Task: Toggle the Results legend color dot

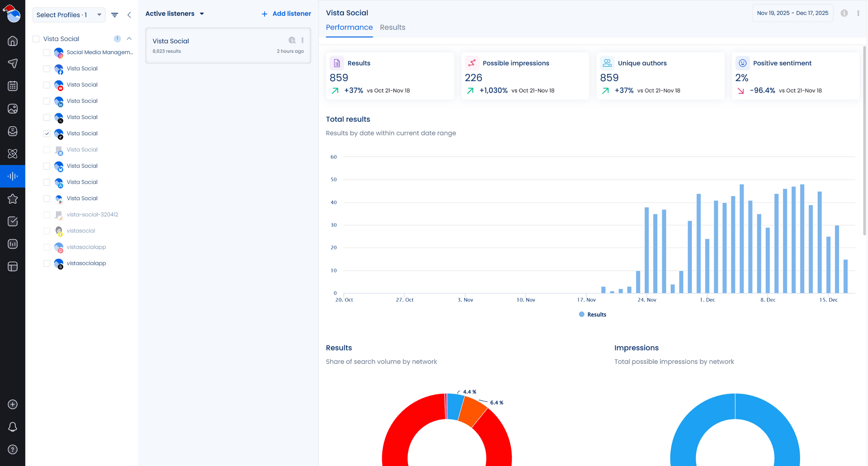Action: 581,315
